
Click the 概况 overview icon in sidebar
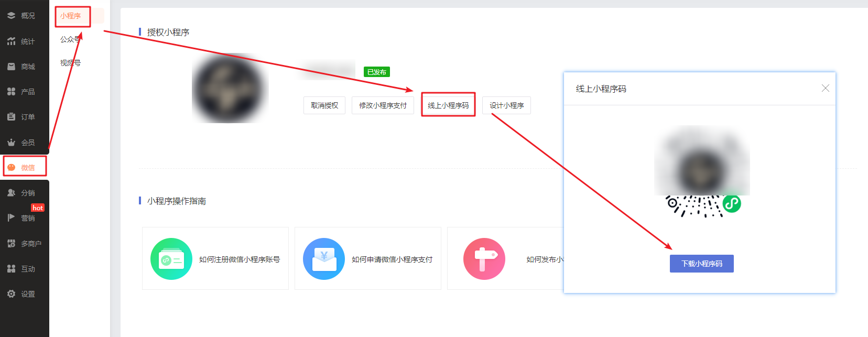[x=11, y=16]
